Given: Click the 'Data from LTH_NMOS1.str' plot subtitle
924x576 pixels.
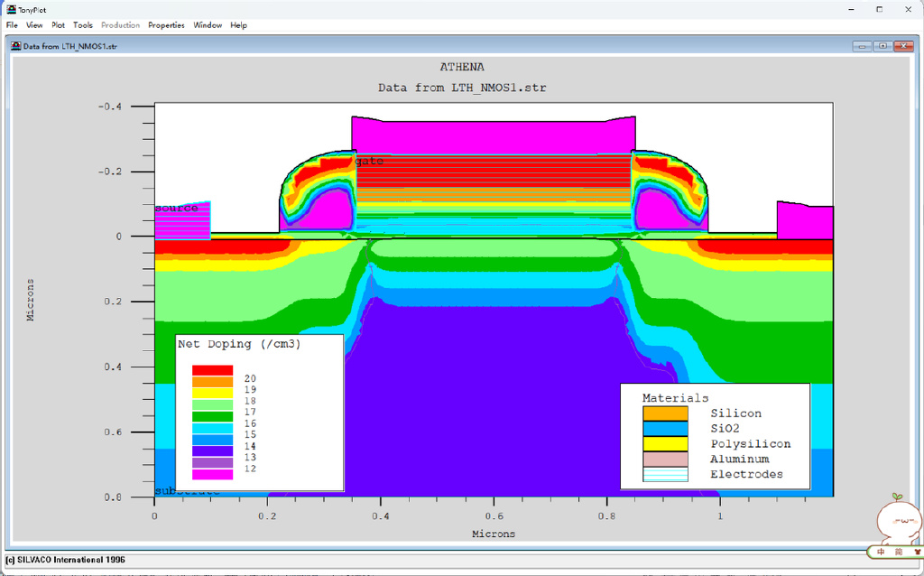Looking at the screenshot, I should [462, 88].
